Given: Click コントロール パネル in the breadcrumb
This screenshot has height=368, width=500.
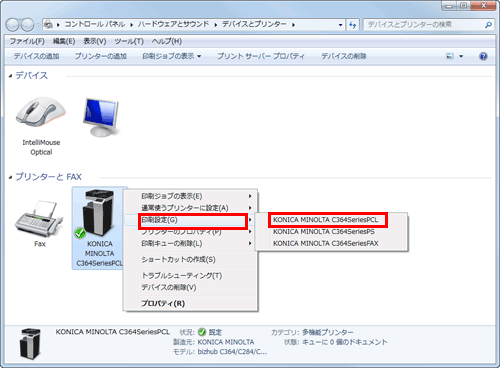Looking at the screenshot, I should point(95,24).
